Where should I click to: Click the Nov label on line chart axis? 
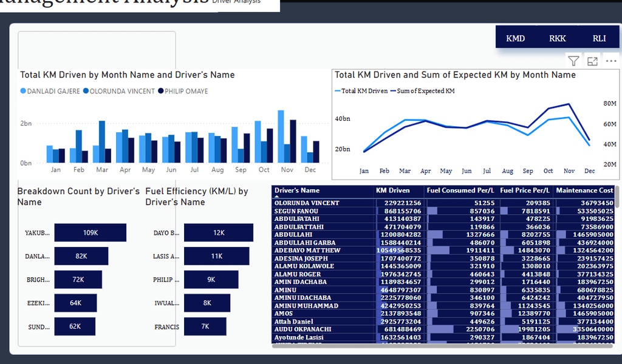(x=569, y=171)
